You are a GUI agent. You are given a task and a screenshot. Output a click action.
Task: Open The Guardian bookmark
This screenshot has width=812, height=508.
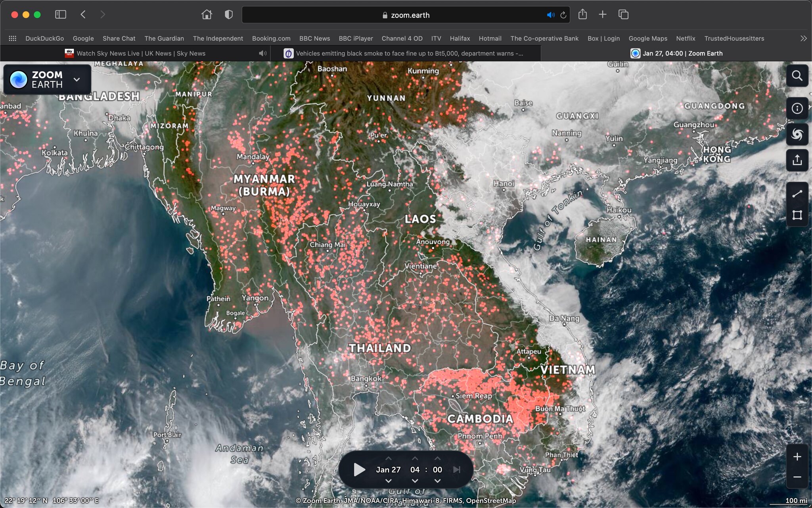click(164, 38)
